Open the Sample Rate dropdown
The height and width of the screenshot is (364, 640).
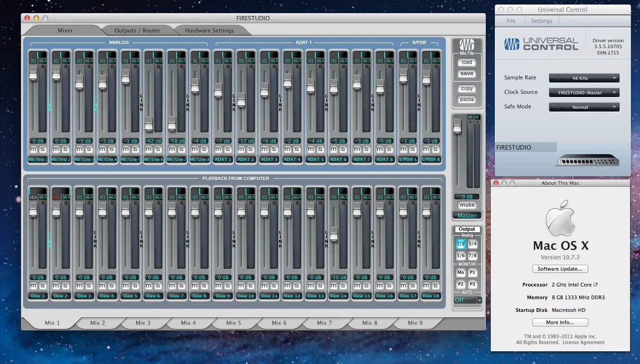584,78
